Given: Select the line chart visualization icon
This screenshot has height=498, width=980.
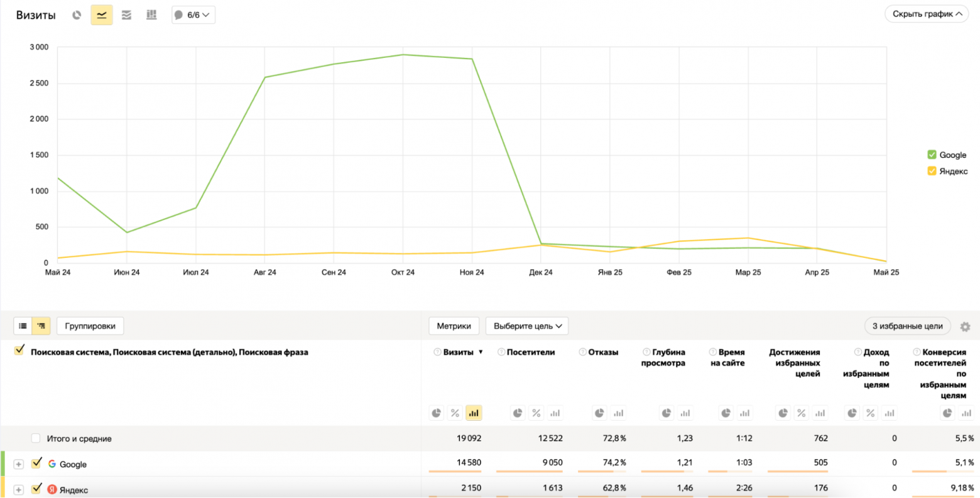Looking at the screenshot, I should (102, 14).
